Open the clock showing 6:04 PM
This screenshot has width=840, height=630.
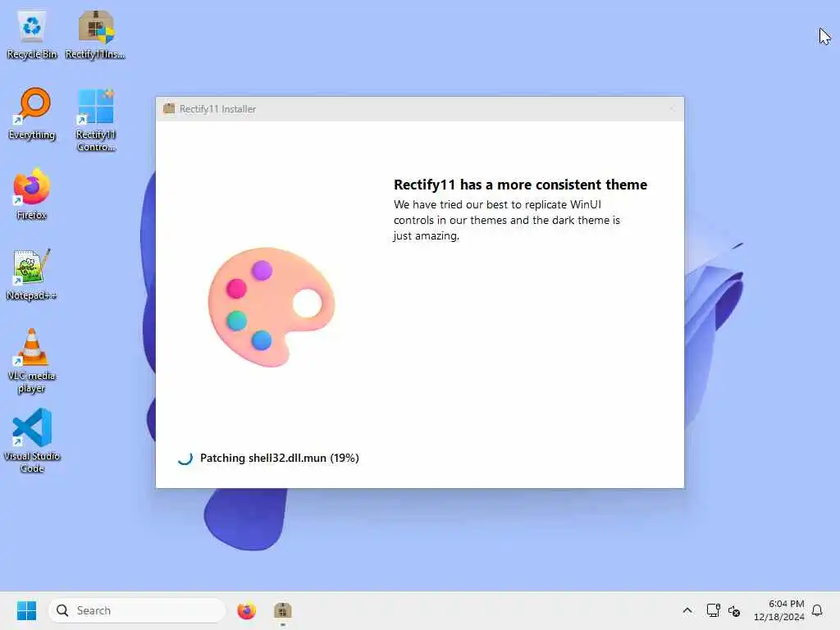(x=779, y=610)
